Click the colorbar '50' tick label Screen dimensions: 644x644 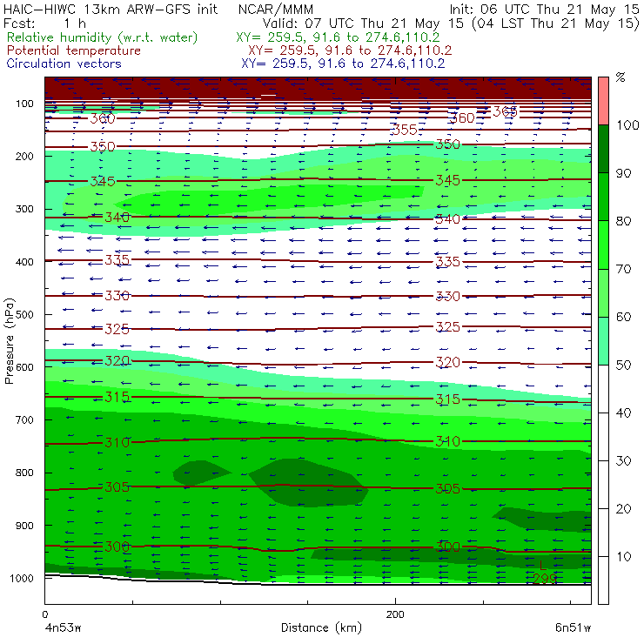(x=623, y=365)
